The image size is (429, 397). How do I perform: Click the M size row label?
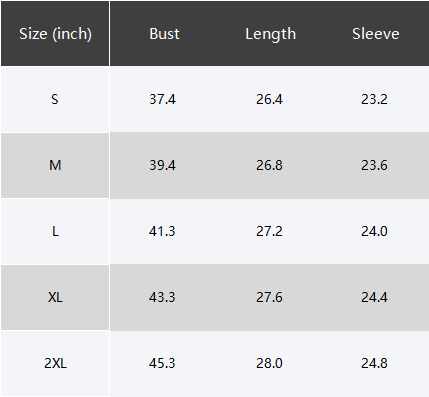pos(55,165)
